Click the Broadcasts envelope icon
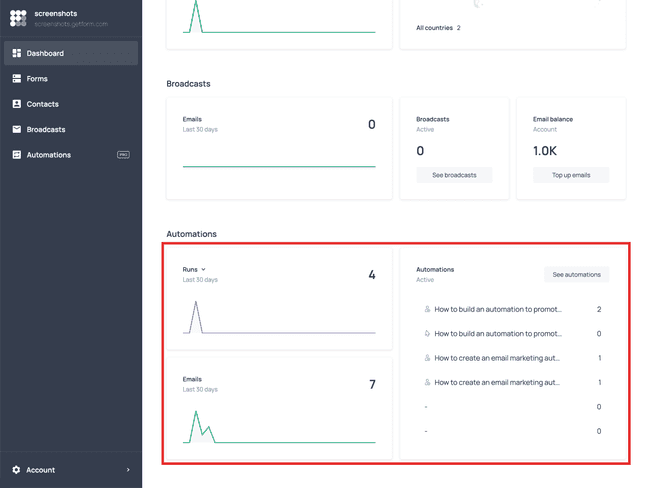Screen dimensions: 650x488 17,129
